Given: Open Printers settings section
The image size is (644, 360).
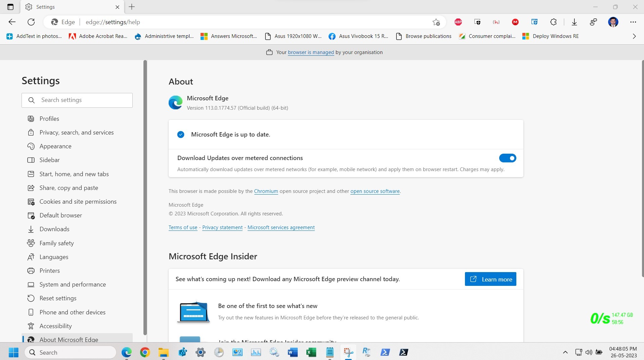Looking at the screenshot, I should [77, 271].
